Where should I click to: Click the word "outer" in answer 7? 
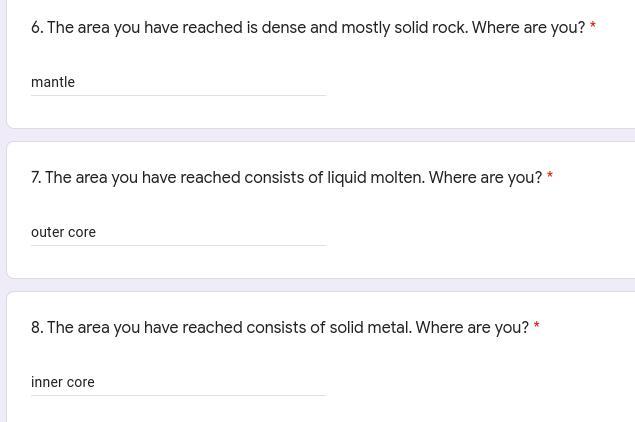(x=47, y=232)
